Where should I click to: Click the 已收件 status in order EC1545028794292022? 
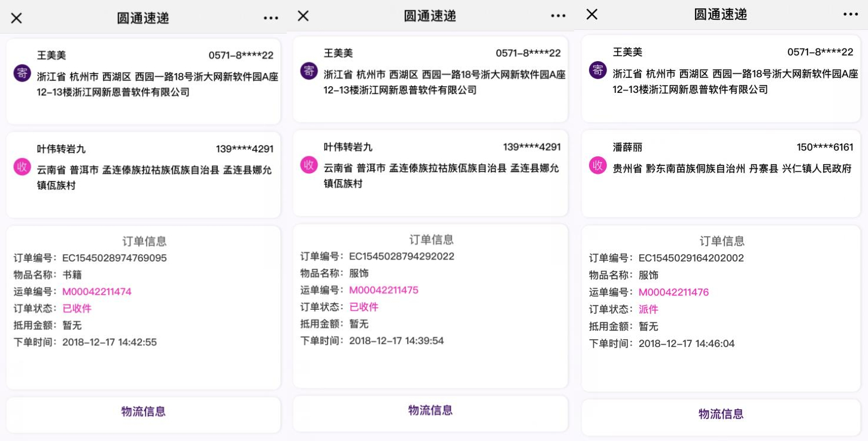pos(364,307)
